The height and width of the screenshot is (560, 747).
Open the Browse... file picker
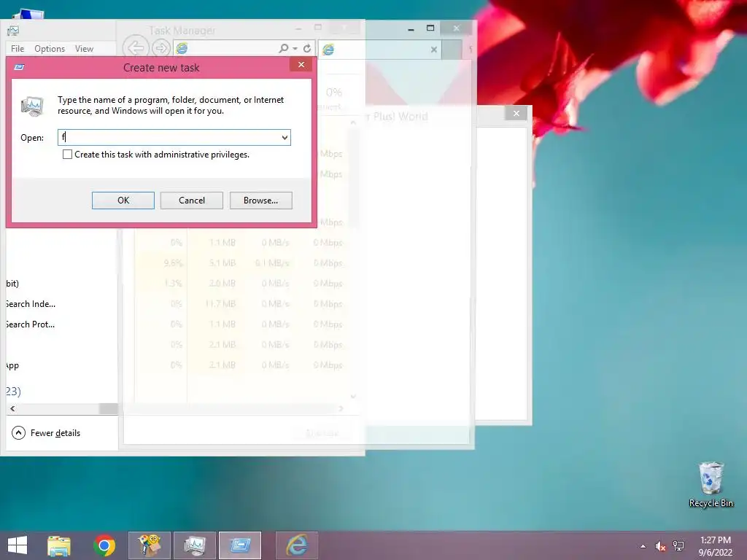point(260,201)
